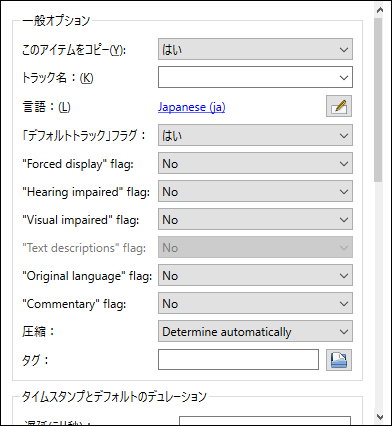Click the 言語：(L) label
Viewport: 392px width, 426px height.
coord(46,107)
